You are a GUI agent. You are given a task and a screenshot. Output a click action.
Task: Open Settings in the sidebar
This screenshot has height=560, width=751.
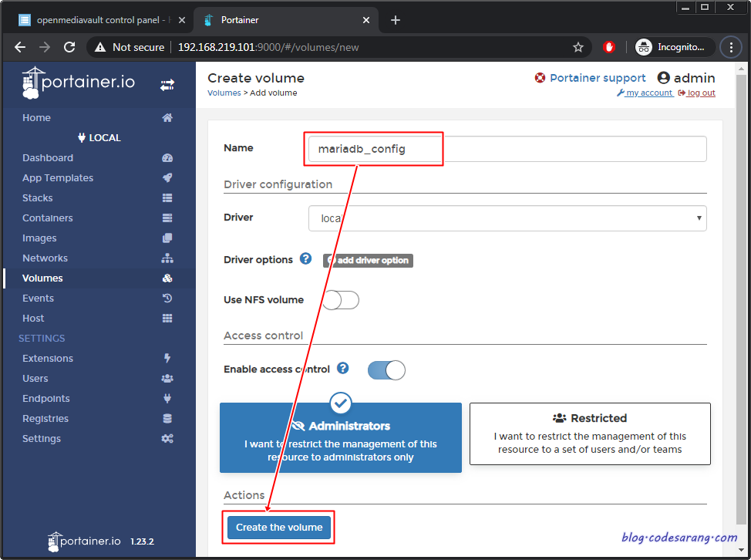(x=42, y=439)
